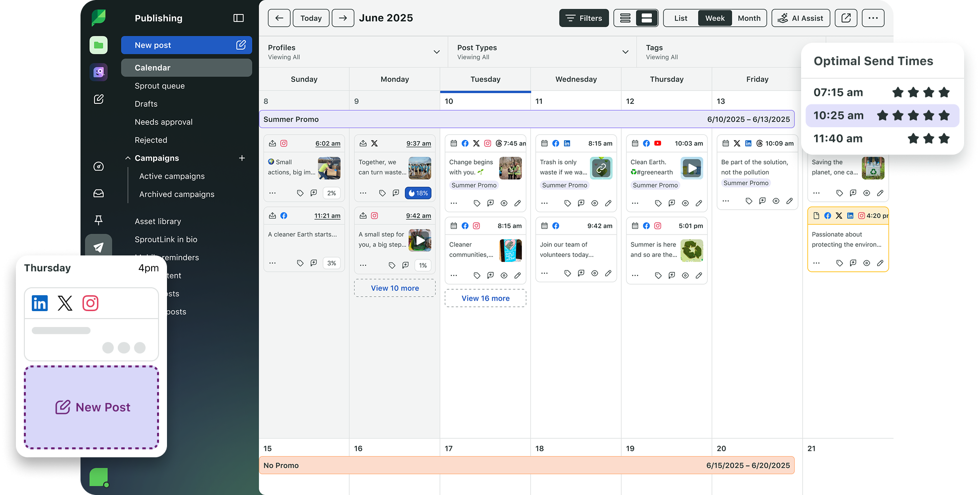Click the Sprout Social leaf logo
This screenshot has height=495, width=980.
point(98,18)
